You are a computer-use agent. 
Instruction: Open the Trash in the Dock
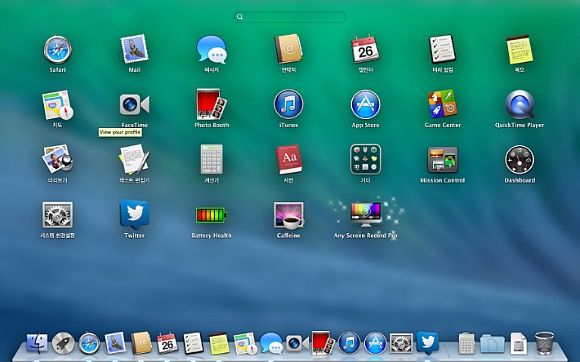544,344
